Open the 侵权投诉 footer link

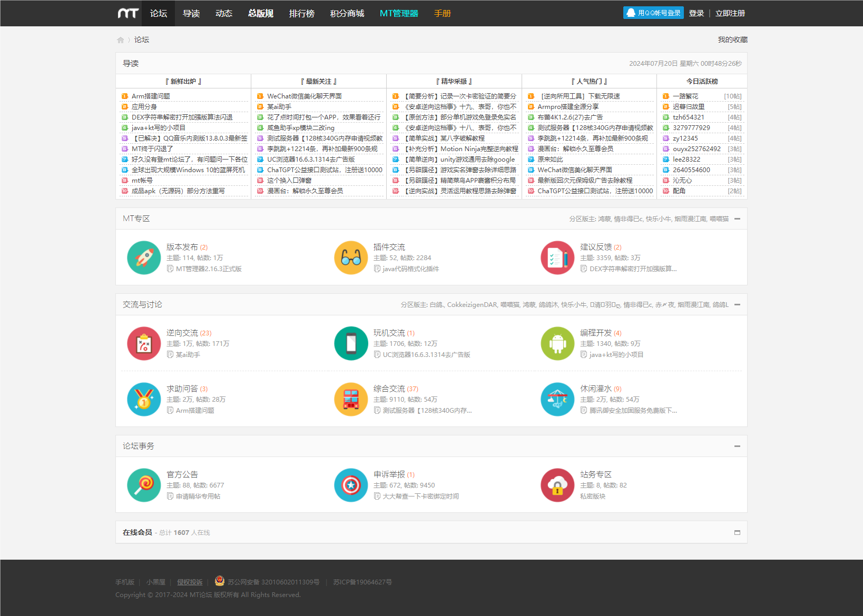click(190, 582)
